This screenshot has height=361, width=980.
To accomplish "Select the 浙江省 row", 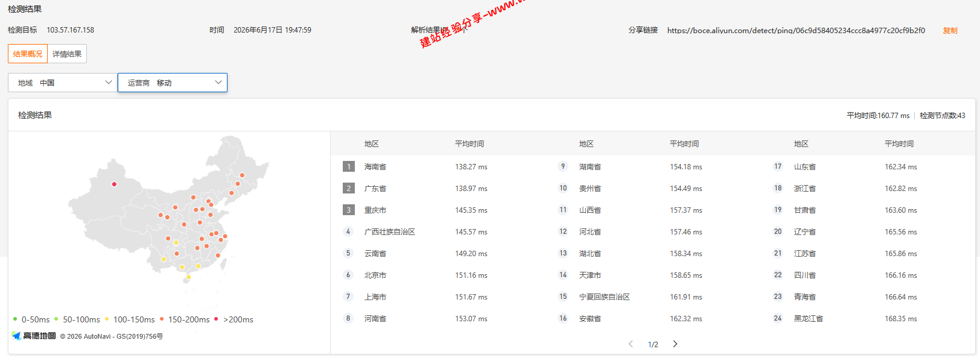I will coord(868,188).
